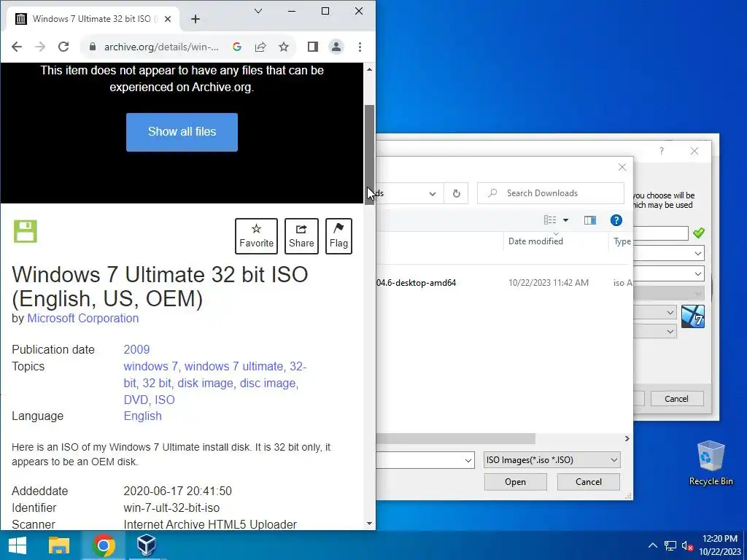Open Chrome's tab search chevron
This screenshot has height=560, width=747.
click(x=258, y=11)
